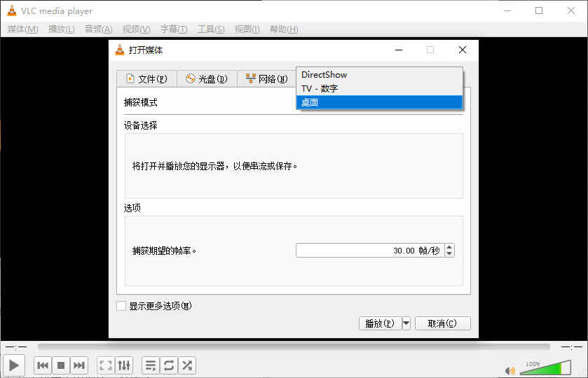
Task: Click the cone icon in 打开媒体 dialog
Action: click(120, 50)
